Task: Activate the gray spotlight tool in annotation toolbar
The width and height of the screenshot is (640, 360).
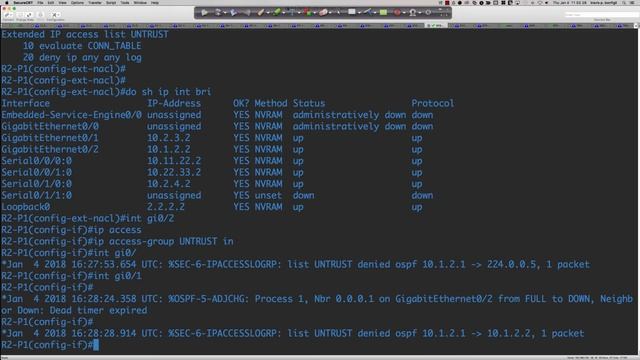Action: pyautogui.click(x=246, y=13)
